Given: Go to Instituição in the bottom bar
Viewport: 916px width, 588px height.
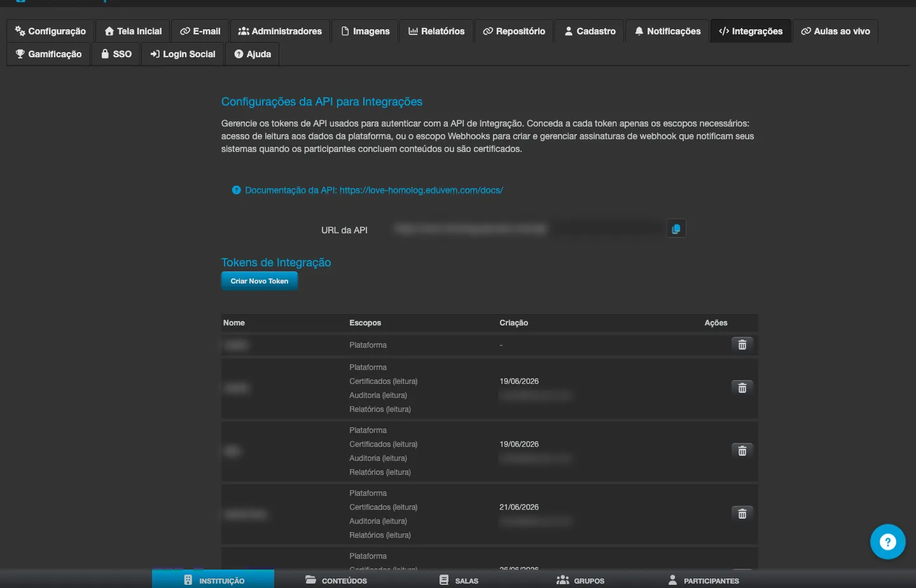Looking at the screenshot, I should point(213,580).
